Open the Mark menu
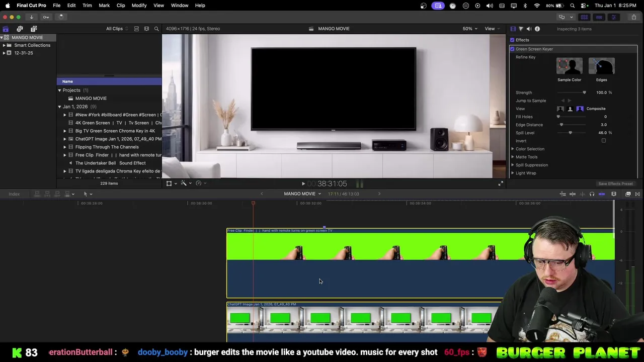Image resolution: width=644 pixels, height=362 pixels. 104,6
